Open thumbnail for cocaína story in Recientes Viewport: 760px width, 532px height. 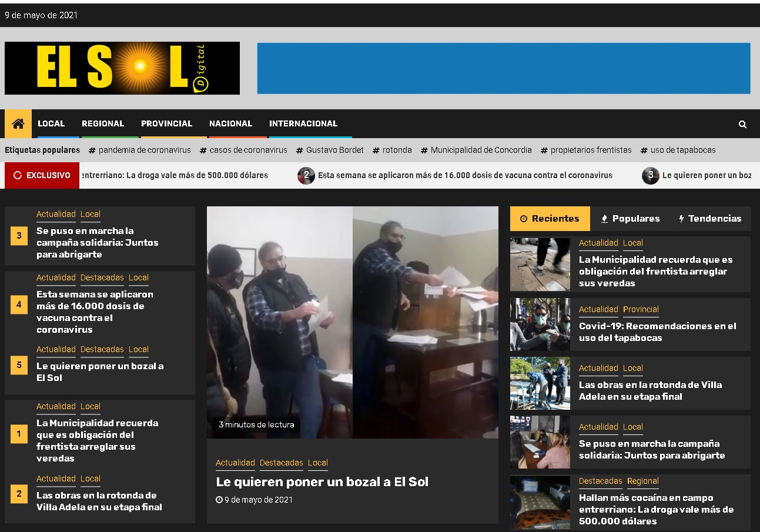[x=540, y=503]
